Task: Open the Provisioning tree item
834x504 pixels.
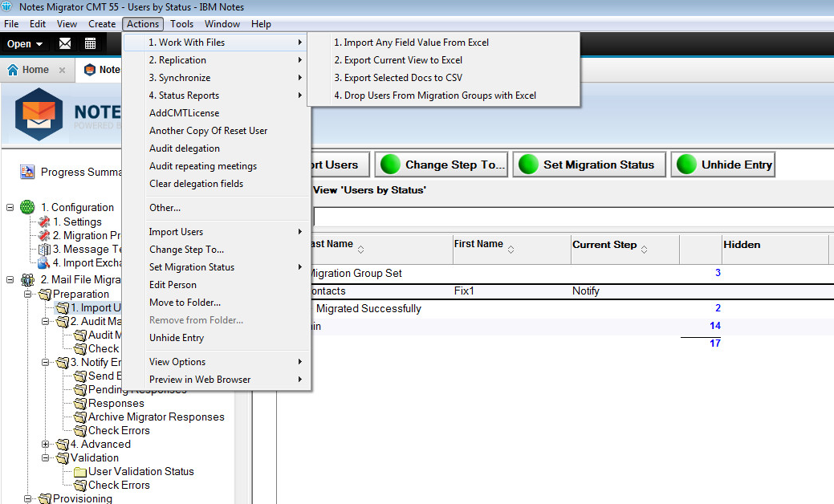Action: tap(83, 498)
